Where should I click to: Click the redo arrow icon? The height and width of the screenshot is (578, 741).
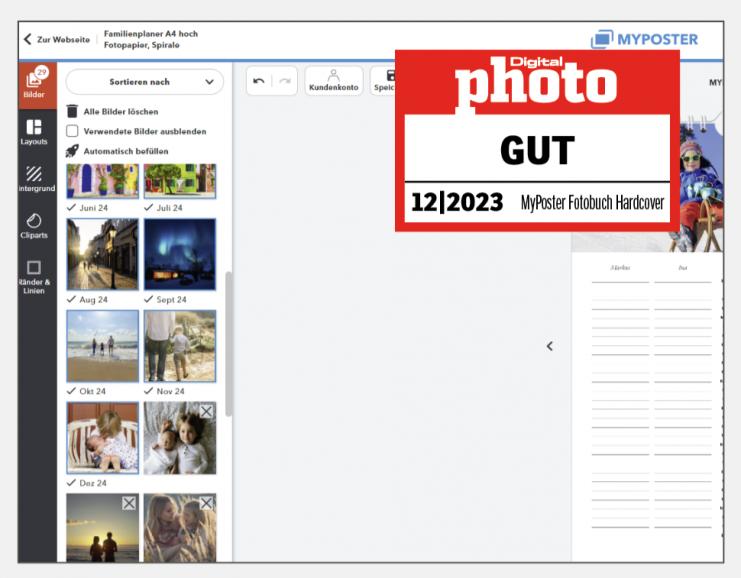[285, 81]
